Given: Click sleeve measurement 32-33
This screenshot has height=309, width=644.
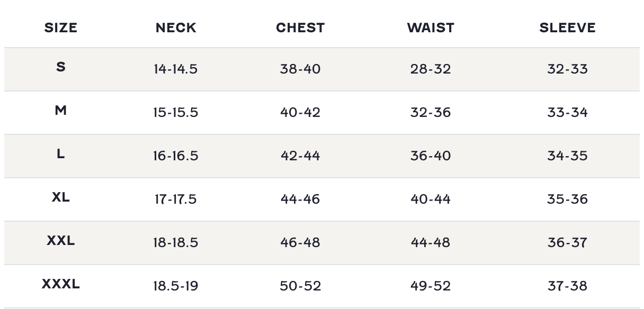Looking at the screenshot, I should 567,69.
